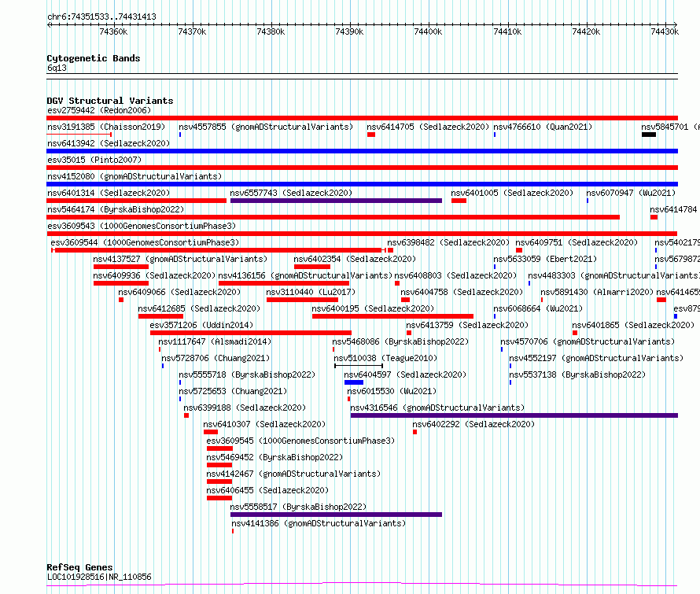The width and height of the screenshot is (700, 594).
Task: Open nsv5468086 (ByrskaBishop2022) label
Action: point(400,341)
